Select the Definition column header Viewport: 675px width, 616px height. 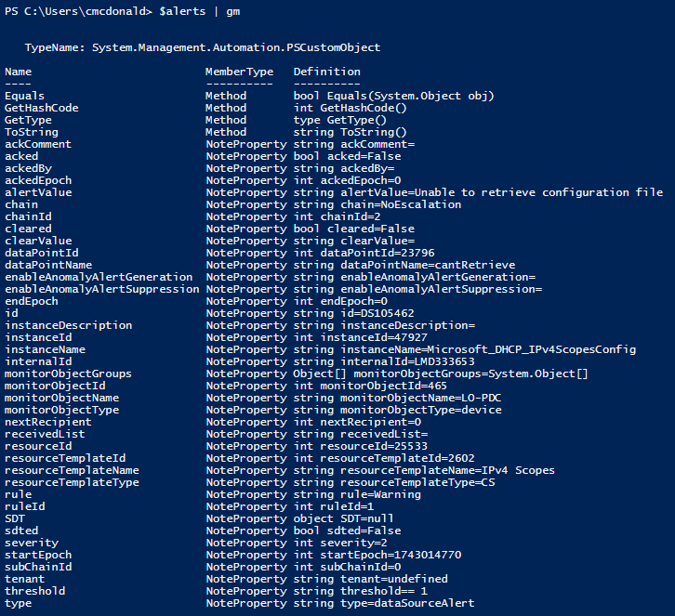(x=327, y=72)
